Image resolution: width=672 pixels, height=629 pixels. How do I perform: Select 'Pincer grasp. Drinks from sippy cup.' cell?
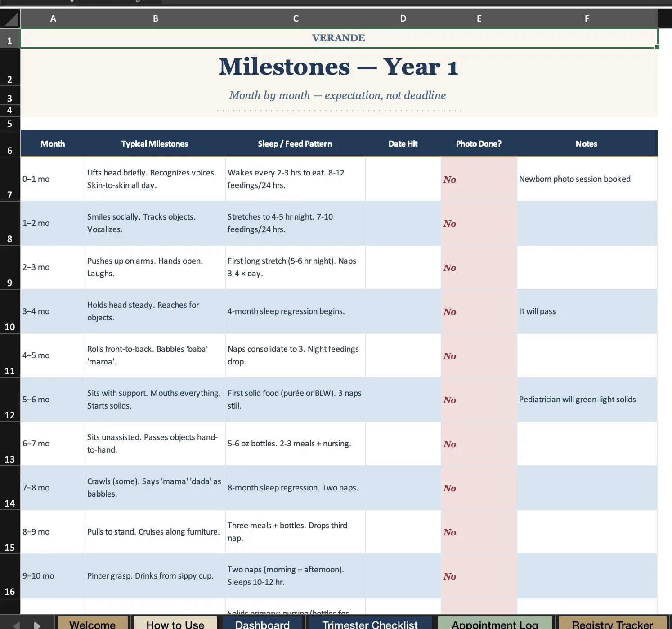(155, 576)
